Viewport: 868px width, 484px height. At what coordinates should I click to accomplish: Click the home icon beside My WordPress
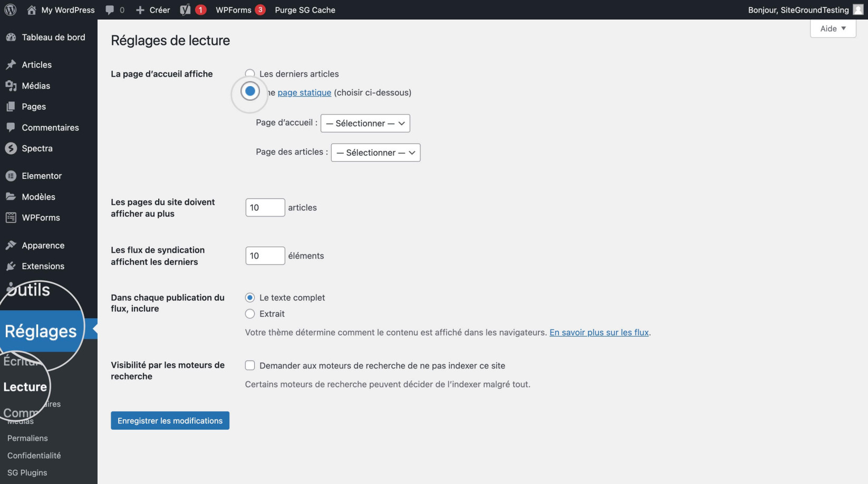pyautogui.click(x=32, y=10)
